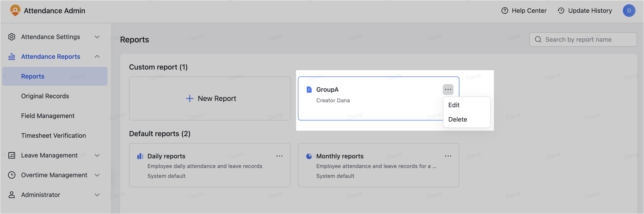Expand the Administrator section

coord(97,195)
